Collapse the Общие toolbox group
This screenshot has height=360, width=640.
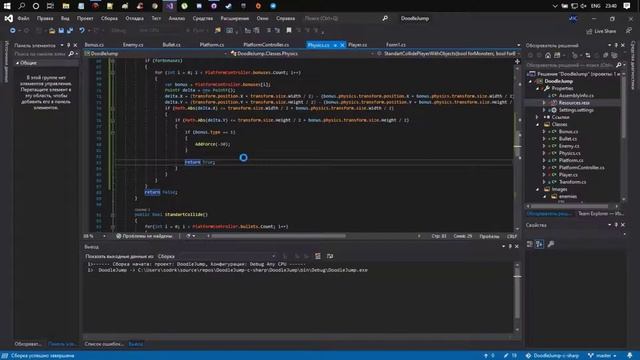pos(18,63)
